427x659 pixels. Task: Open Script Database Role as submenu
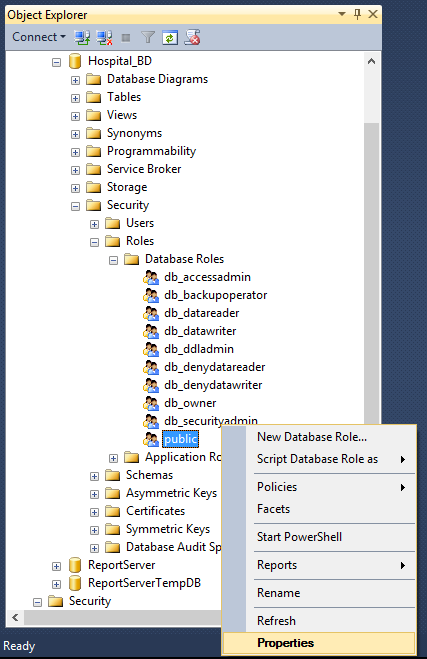click(x=319, y=459)
